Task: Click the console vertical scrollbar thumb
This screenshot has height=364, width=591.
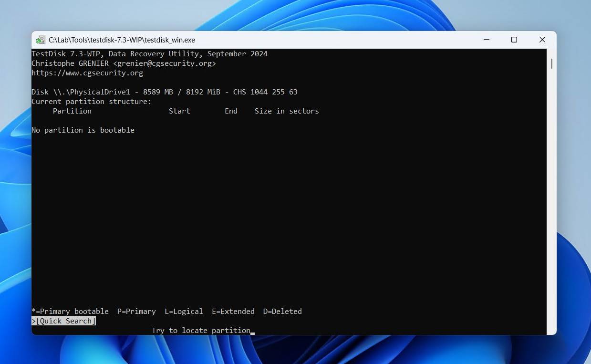Action: tap(551, 63)
